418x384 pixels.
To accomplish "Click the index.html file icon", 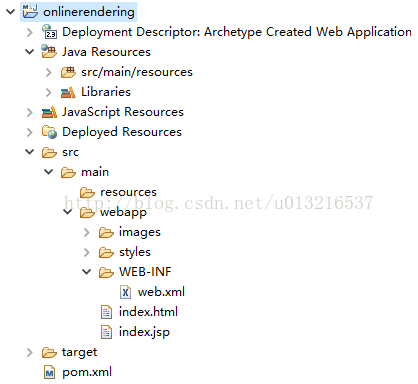I will click(x=106, y=312).
